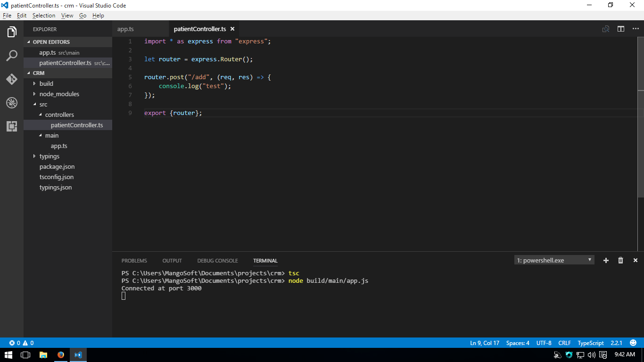The height and width of the screenshot is (362, 644).
Task: Switch to the app.ts editor tab
Action: (x=140, y=29)
